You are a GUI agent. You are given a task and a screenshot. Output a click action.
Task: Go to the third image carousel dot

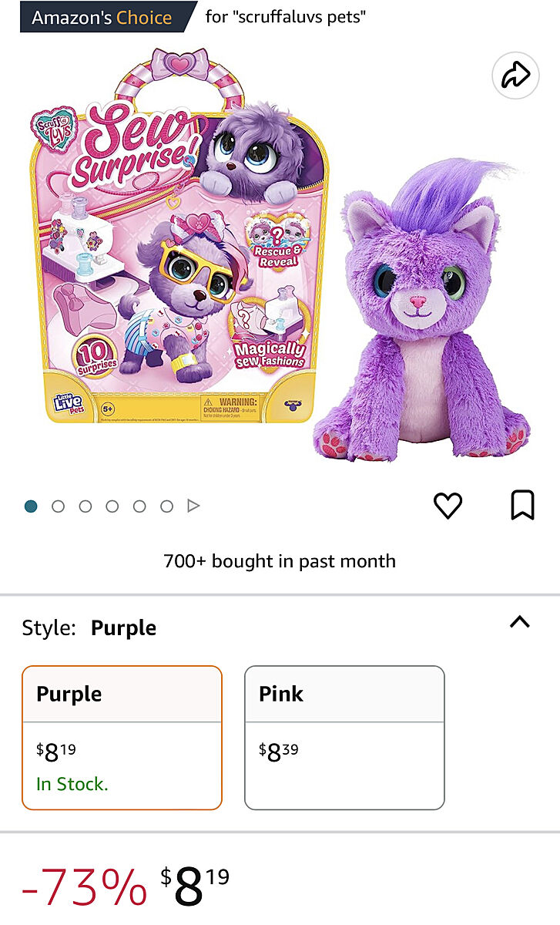point(86,506)
